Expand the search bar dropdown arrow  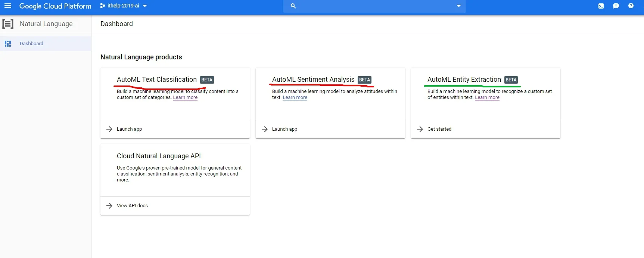pyautogui.click(x=459, y=6)
